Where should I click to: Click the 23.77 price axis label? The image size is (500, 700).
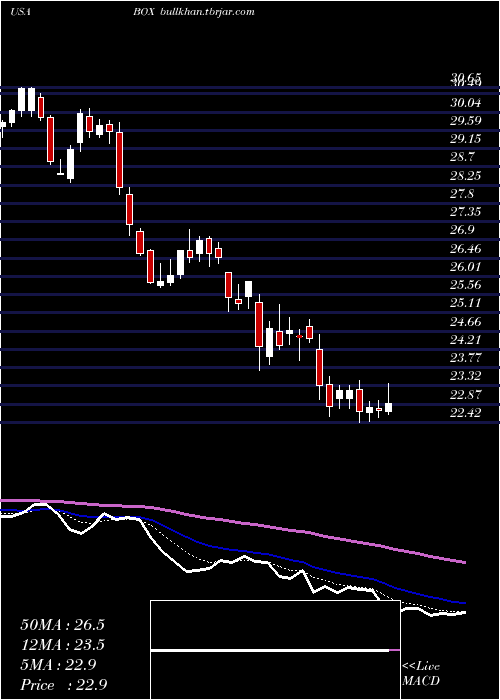tap(466, 358)
